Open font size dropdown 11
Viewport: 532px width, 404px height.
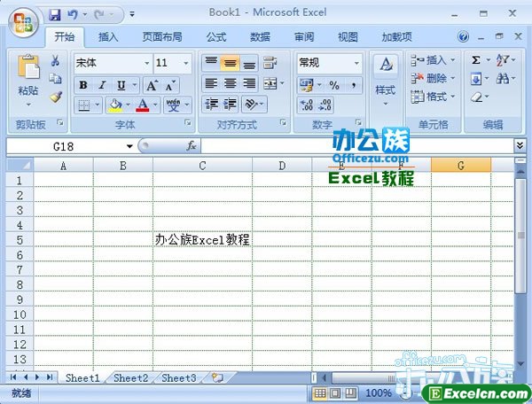tap(186, 63)
